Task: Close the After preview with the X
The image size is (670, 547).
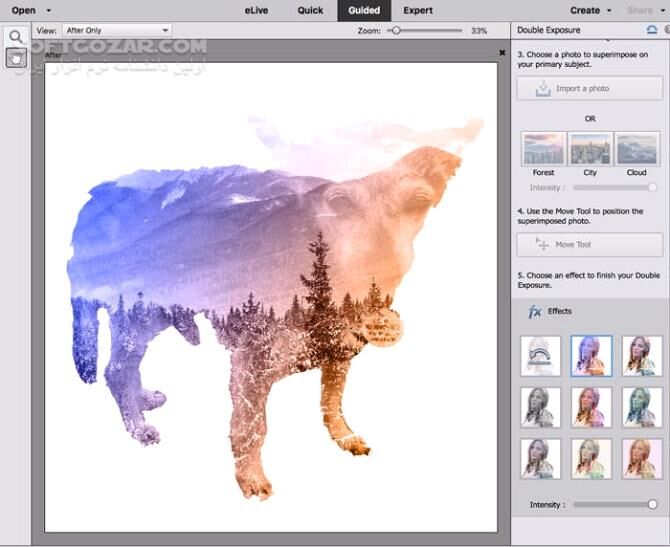Action: (x=502, y=53)
